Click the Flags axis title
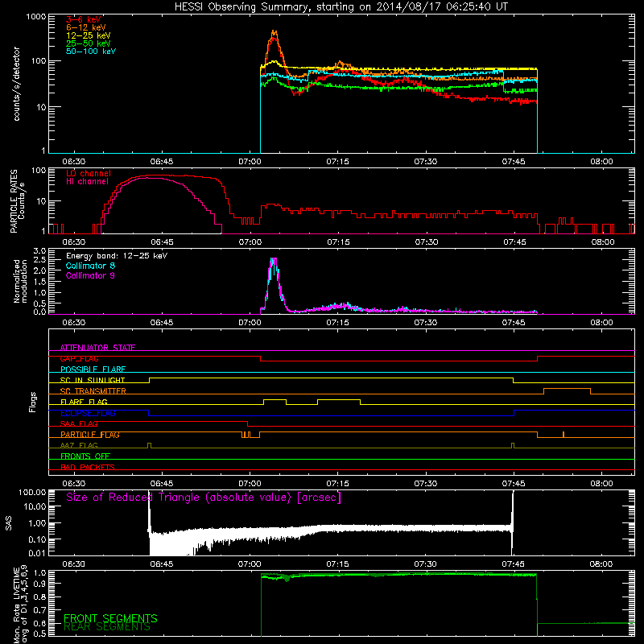The height and width of the screenshot is (644, 644). coord(33,402)
